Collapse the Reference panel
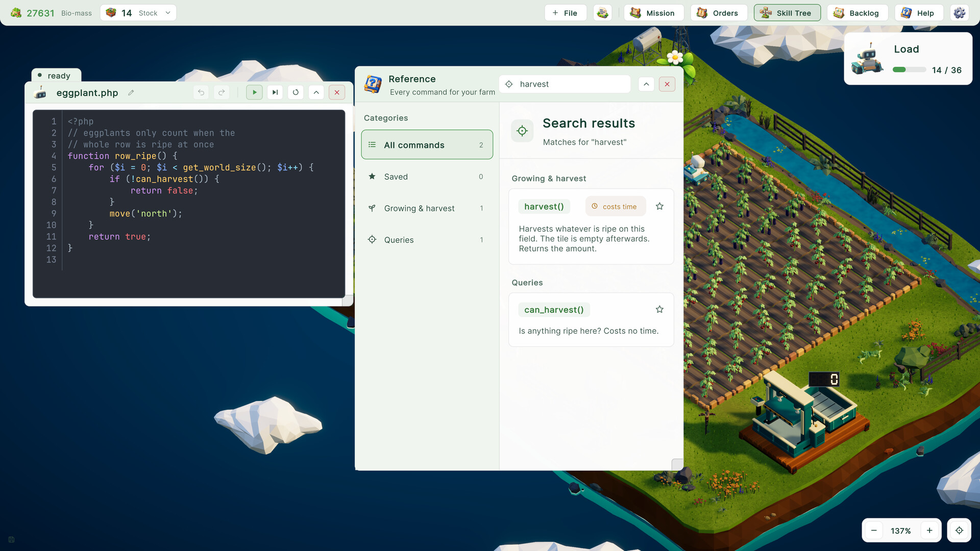 pos(646,84)
